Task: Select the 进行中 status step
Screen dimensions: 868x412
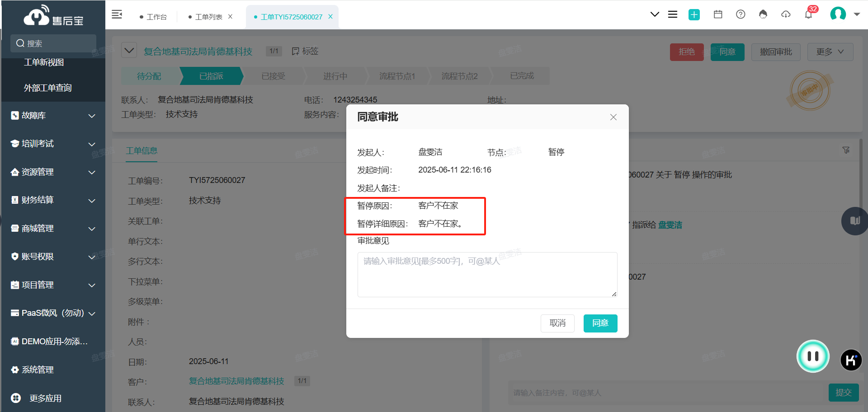Action: [x=335, y=76]
